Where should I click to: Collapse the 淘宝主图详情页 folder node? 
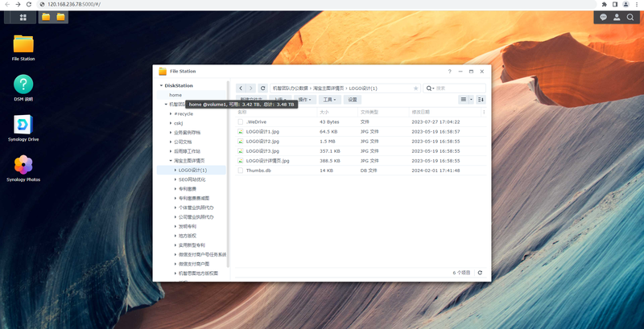point(170,160)
